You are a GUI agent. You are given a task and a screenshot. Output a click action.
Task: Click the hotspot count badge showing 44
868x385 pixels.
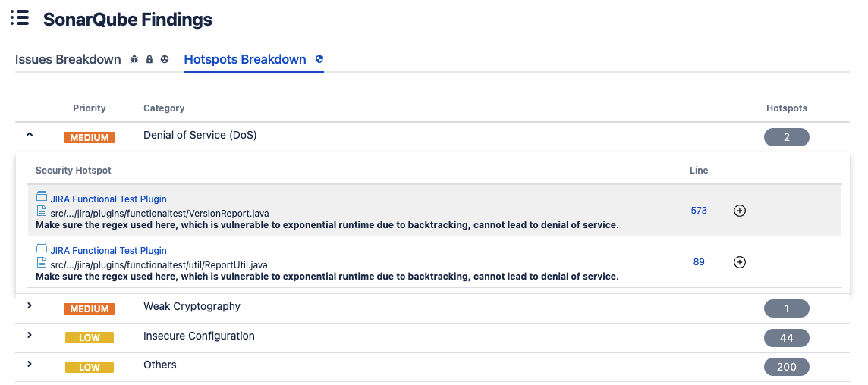[787, 337]
